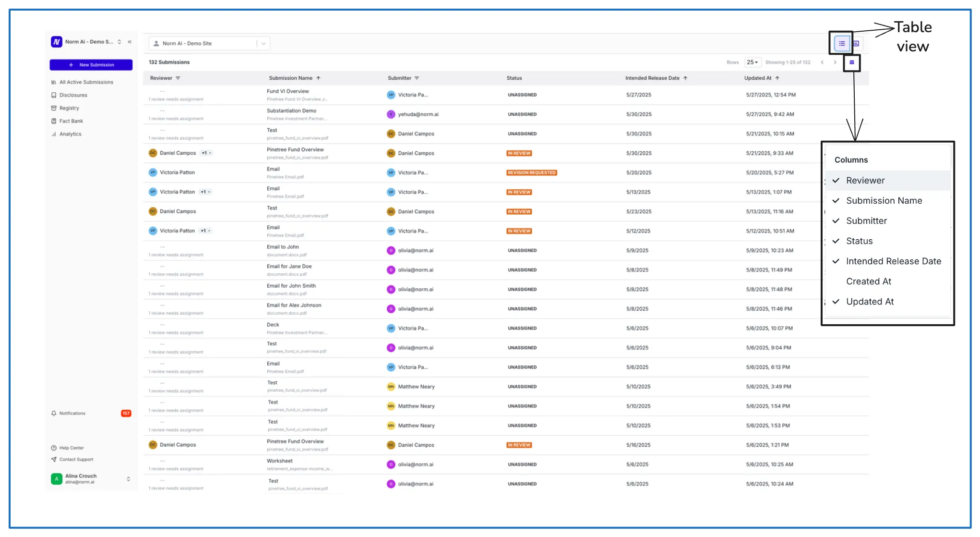Sort by Intended Release Date arrow
Image resolution: width=980 pixels, height=537 pixels.
point(685,78)
